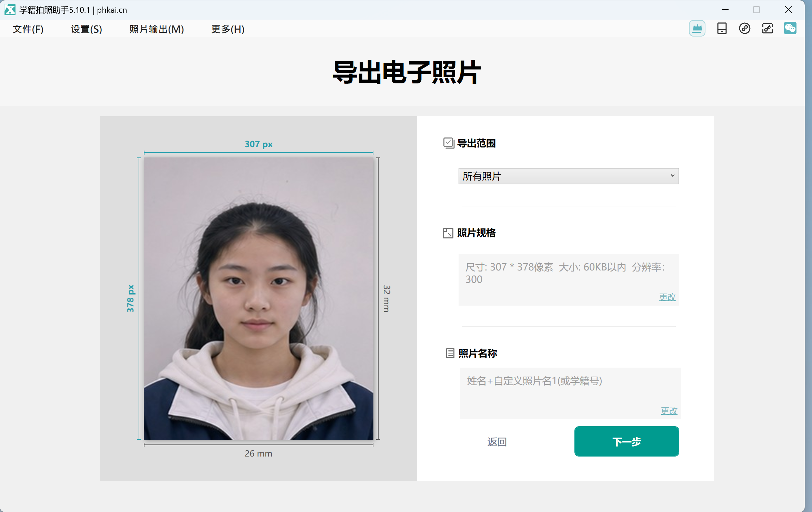Screen dimensions: 812x512
Task: Click the WeChat icon in toolbar
Action: (x=790, y=28)
